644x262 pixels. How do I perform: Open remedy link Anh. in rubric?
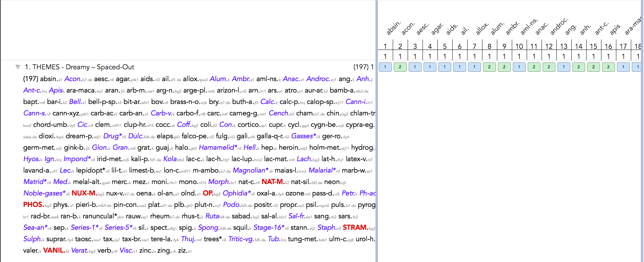coord(363,79)
